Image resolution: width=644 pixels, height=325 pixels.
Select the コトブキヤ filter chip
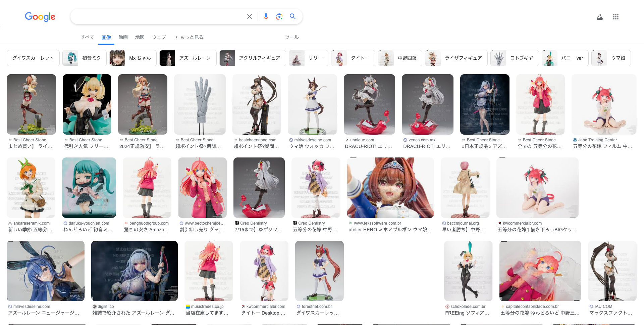pos(515,58)
